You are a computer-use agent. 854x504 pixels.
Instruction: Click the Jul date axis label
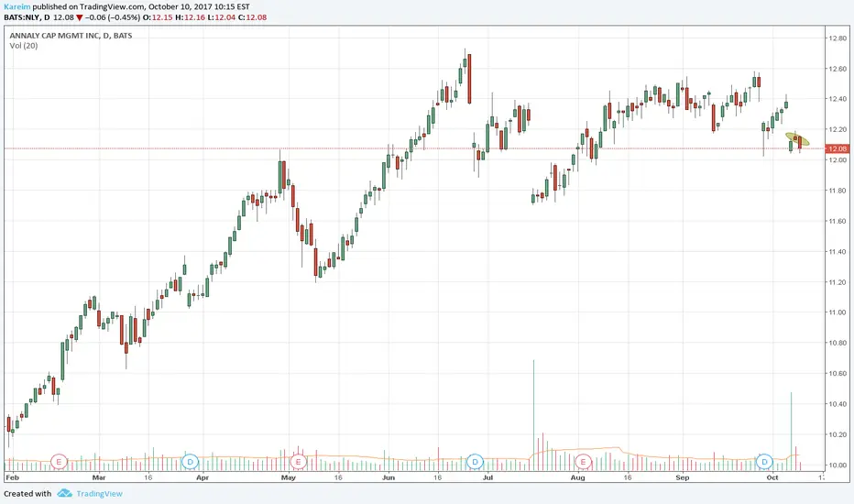tap(487, 477)
